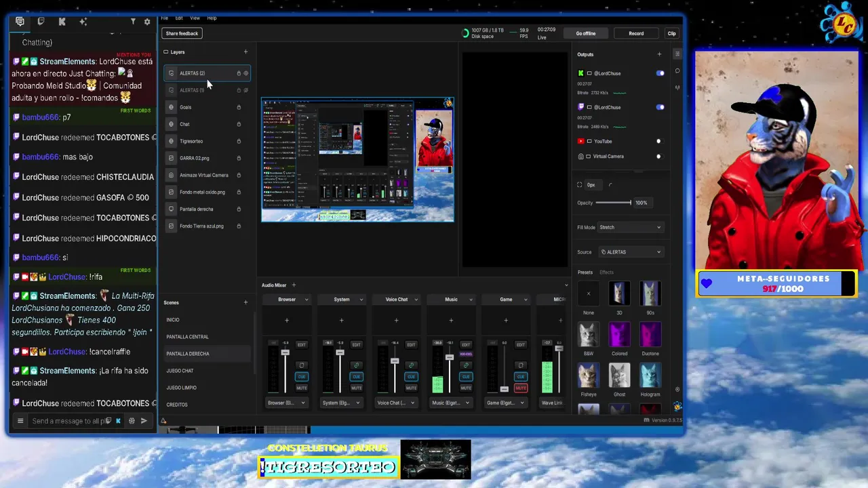Screen dimensions: 868x488
Task: Unmute the Game channel with its red MUTE button
Action: [x=521, y=388]
